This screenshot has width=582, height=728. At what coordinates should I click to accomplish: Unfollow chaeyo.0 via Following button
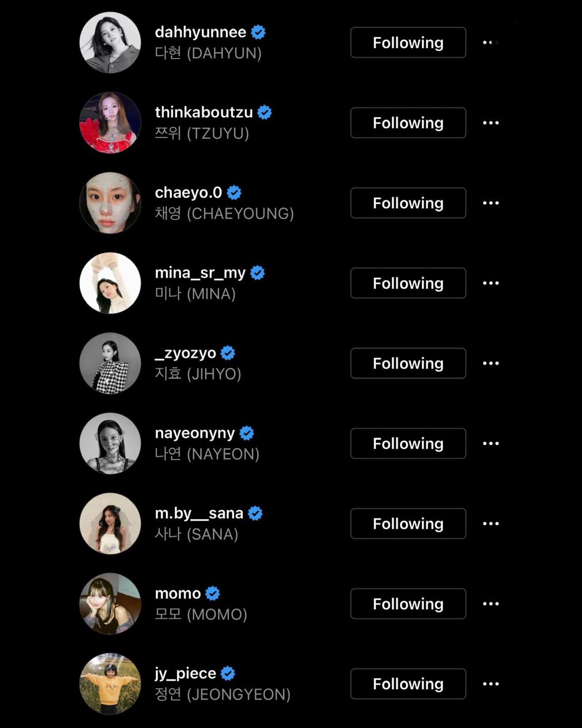click(408, 203)
